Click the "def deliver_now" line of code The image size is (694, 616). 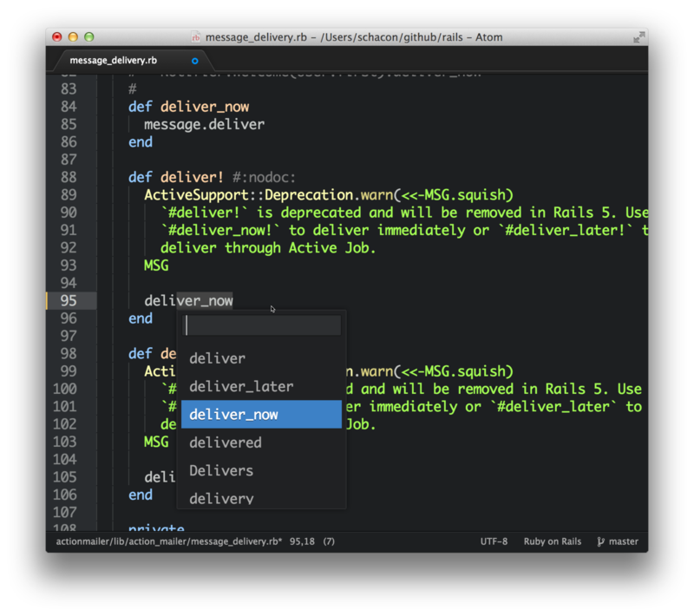(188, 107)
